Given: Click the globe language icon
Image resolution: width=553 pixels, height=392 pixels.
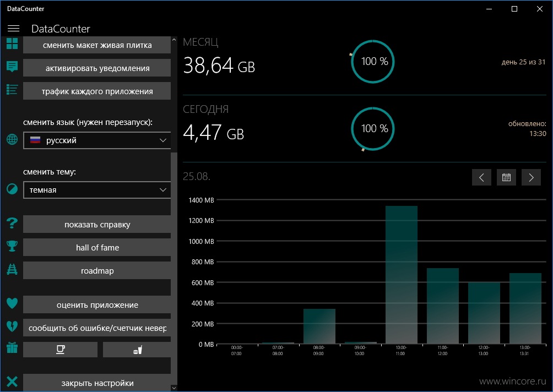Looking at the screenshot, I should [x=12, y=139].
